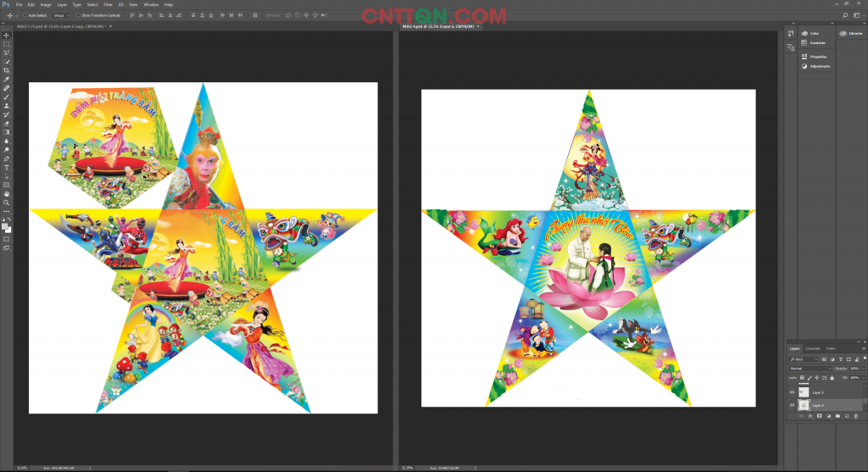This screenshot has width=868, height=472.
Task: Open History panel icon in collapsed dock
Action: (x=791, y=34)
